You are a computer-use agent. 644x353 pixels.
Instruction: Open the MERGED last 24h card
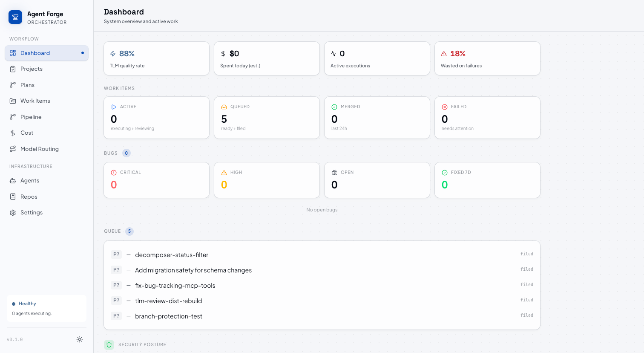(377, 118)
